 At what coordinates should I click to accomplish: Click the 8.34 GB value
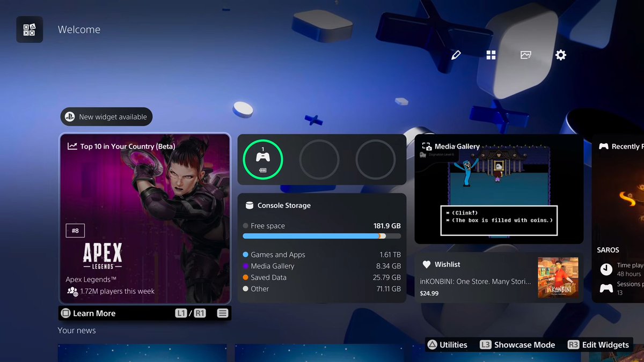click(389, 266)
